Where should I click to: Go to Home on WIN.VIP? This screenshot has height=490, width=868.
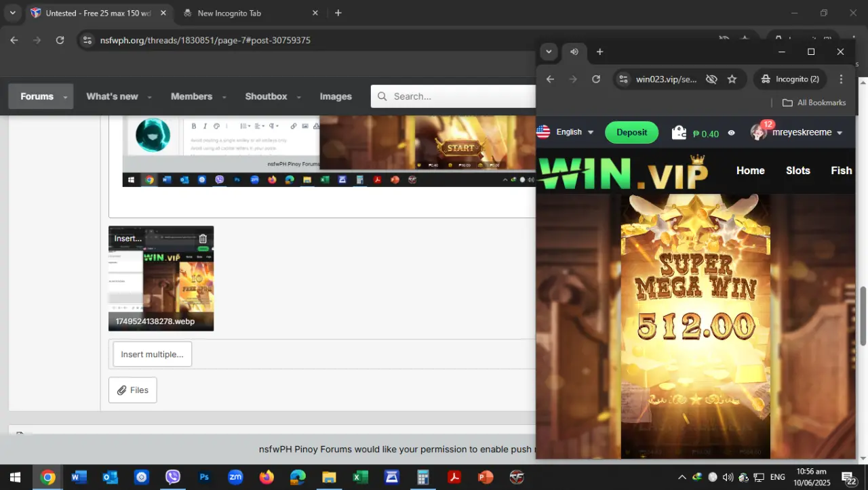[751, 171]
